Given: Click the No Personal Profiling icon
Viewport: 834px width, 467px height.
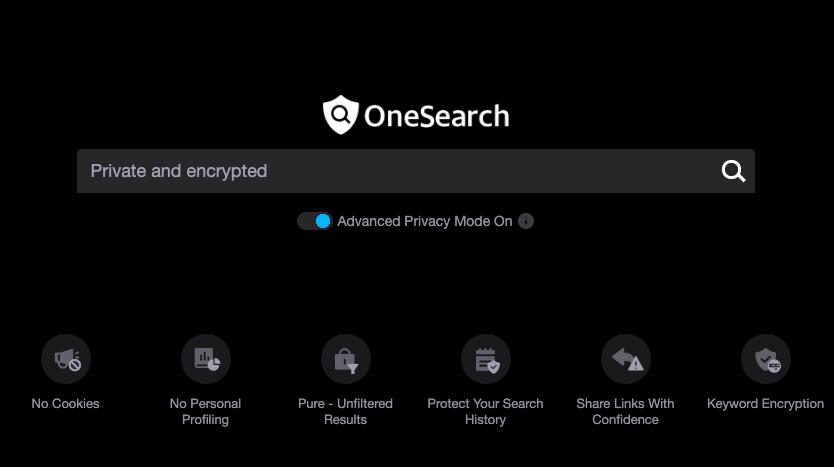Looking at the screenshot, I should click(206, 359).
